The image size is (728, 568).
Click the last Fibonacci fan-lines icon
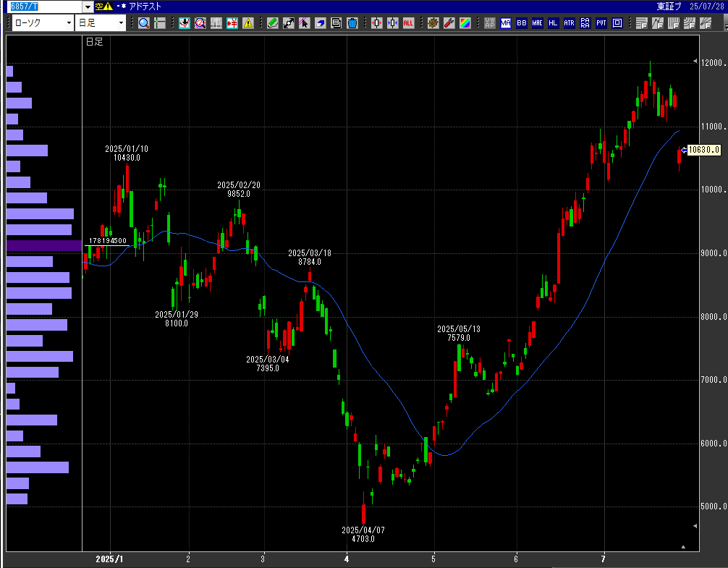tap(706, 22)
